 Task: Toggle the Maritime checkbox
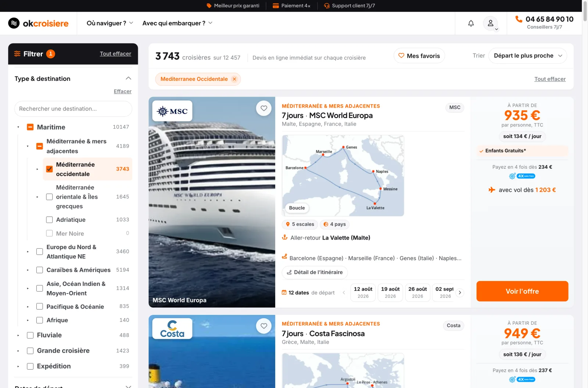30,127
